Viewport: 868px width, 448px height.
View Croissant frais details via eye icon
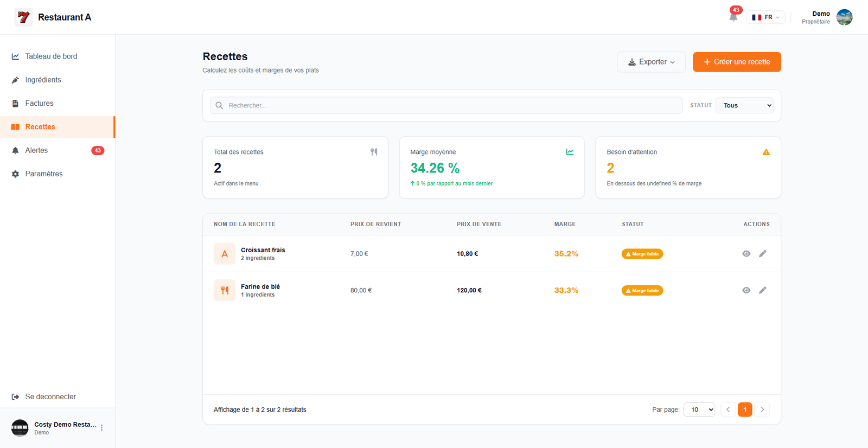click(x=746, y=254)
